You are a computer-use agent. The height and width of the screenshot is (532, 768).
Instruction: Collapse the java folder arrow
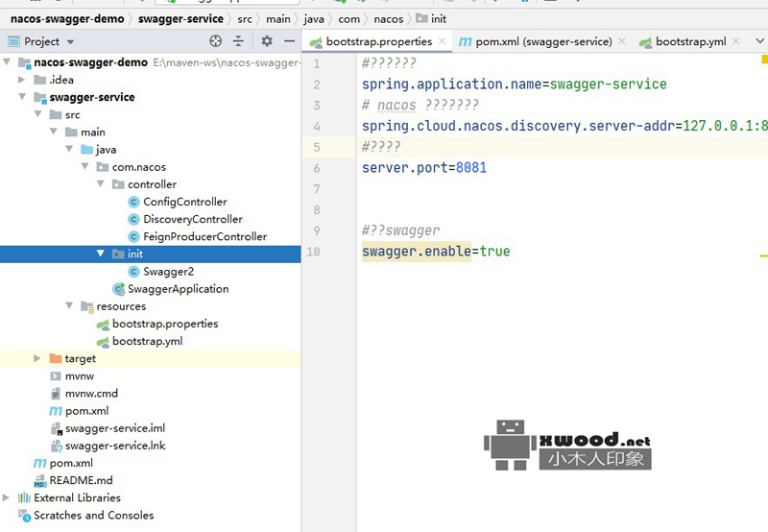pyautogui.click(x=69, y=149)
